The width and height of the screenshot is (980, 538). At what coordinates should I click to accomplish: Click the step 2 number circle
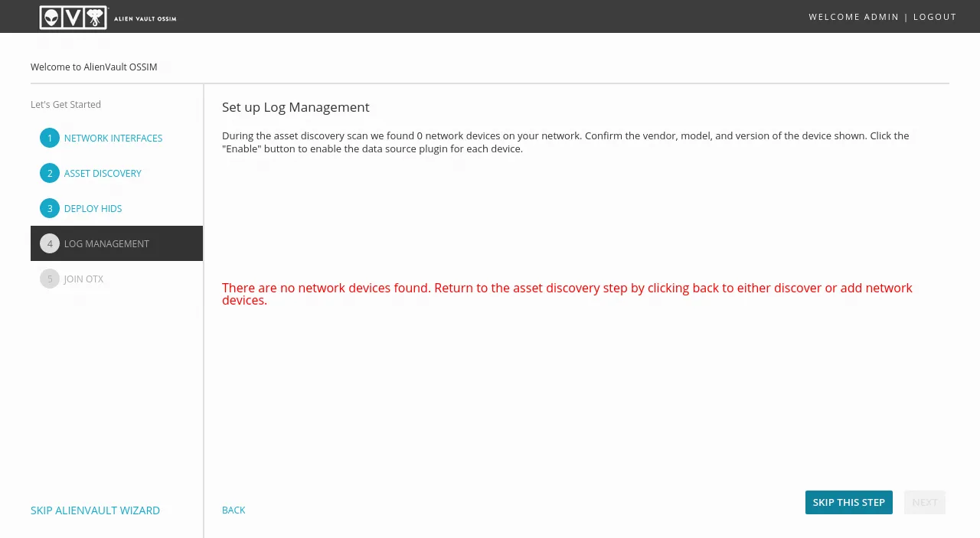point(50,173)
